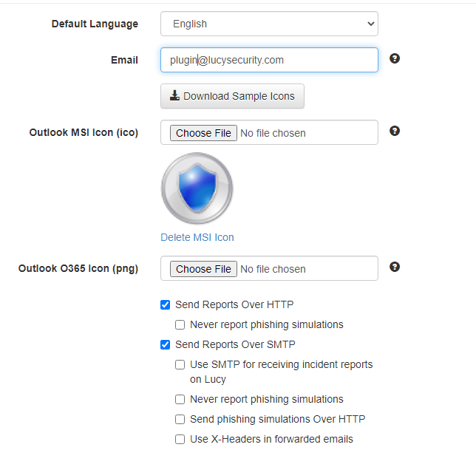This screenshot has width=476, height=450.
Task: Click the help icon beside Email field
Action: 395,58
